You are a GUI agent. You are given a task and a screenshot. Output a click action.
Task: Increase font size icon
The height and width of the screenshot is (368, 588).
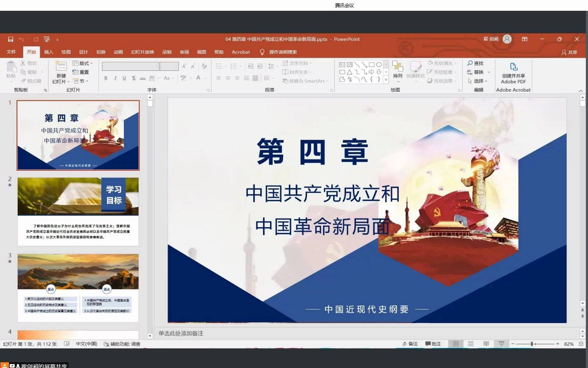(x=184, y=66)
